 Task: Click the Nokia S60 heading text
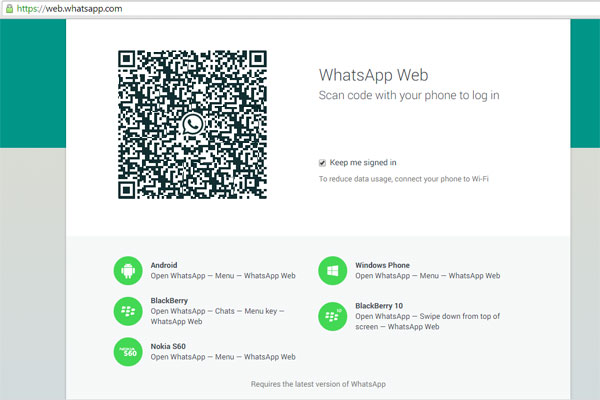(x=168, y=346)
